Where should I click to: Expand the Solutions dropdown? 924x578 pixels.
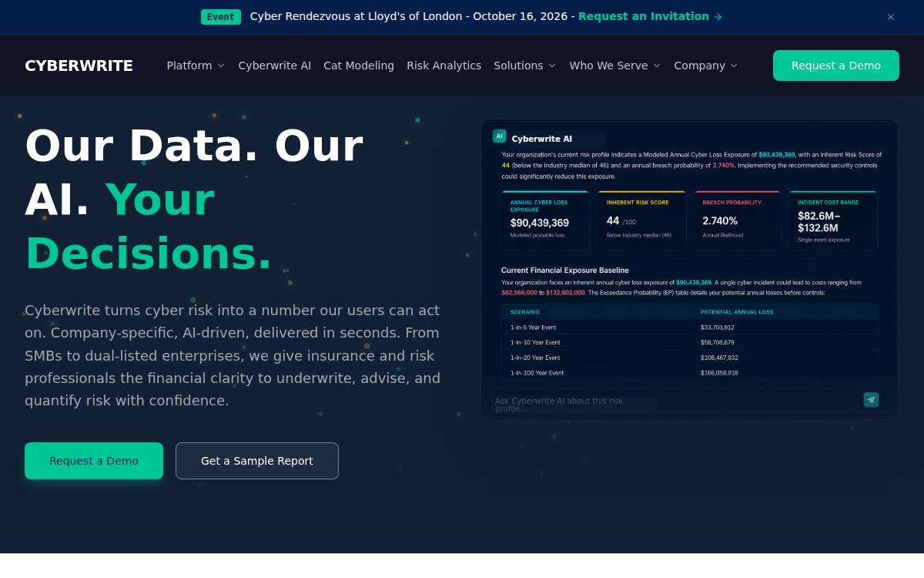[524, 66]
